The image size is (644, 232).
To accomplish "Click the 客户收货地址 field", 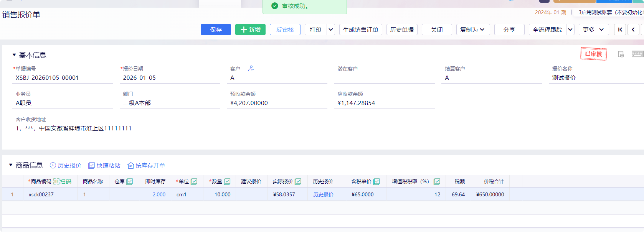I will click(x=168, y=128).
